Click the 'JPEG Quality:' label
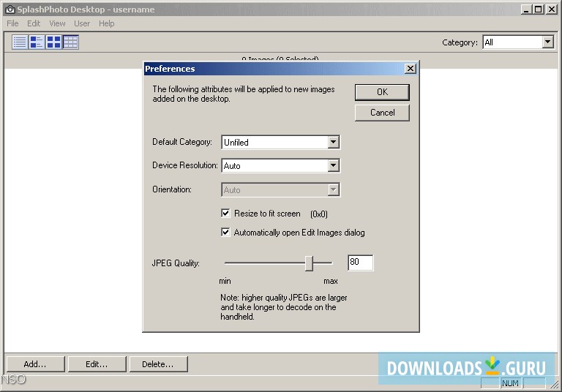Viewport: 562px width, 392px height. 176,263
